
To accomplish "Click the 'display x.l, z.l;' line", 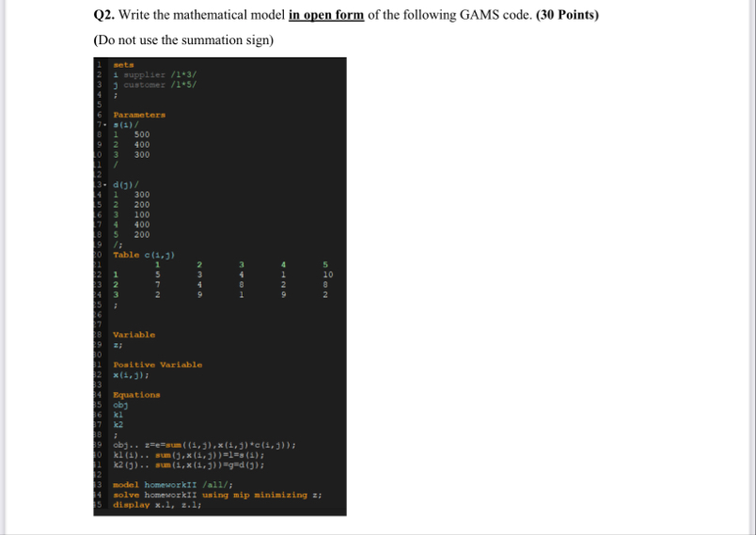I will (157, 505).
